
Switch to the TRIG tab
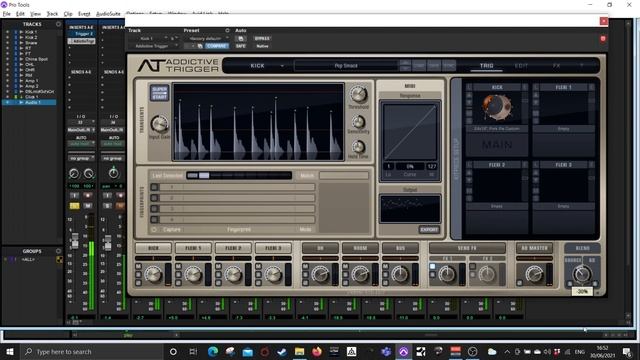tap(486, 65)
